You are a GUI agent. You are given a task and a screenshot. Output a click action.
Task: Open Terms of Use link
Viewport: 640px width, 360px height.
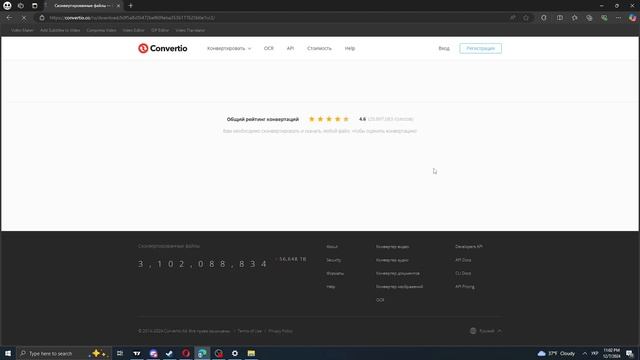(249, 331)
